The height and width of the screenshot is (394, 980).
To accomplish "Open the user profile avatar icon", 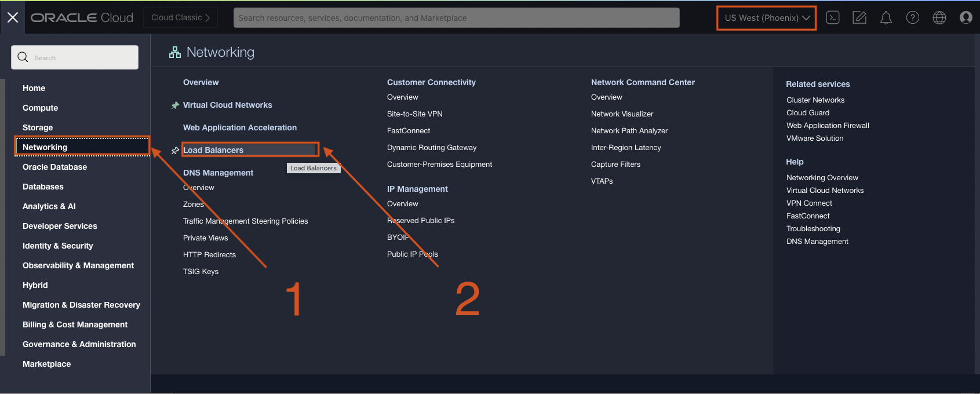I will tap(966, 18).
